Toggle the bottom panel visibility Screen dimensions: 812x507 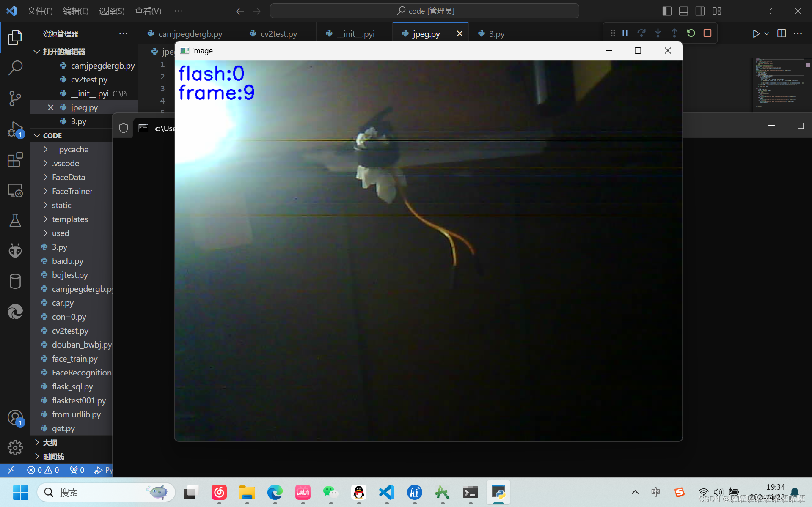(683, 11)
